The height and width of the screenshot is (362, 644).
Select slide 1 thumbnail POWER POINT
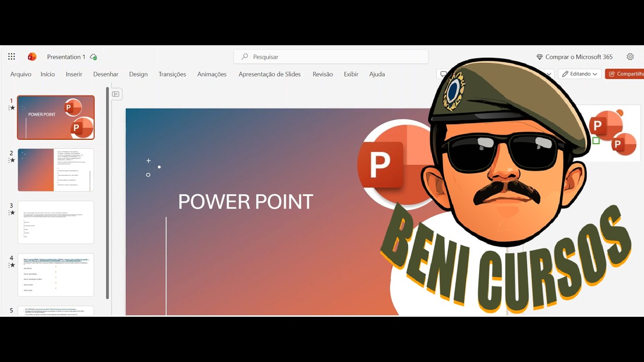[56, 117]
